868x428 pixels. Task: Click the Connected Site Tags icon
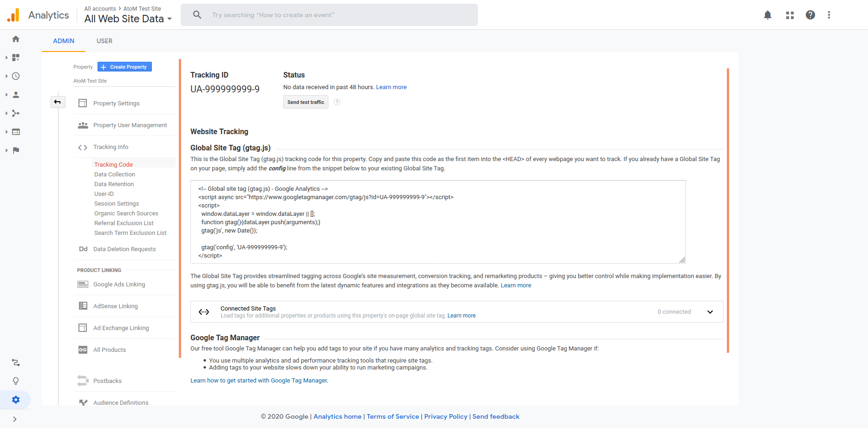pyautogui.click(x=204, y=312)
